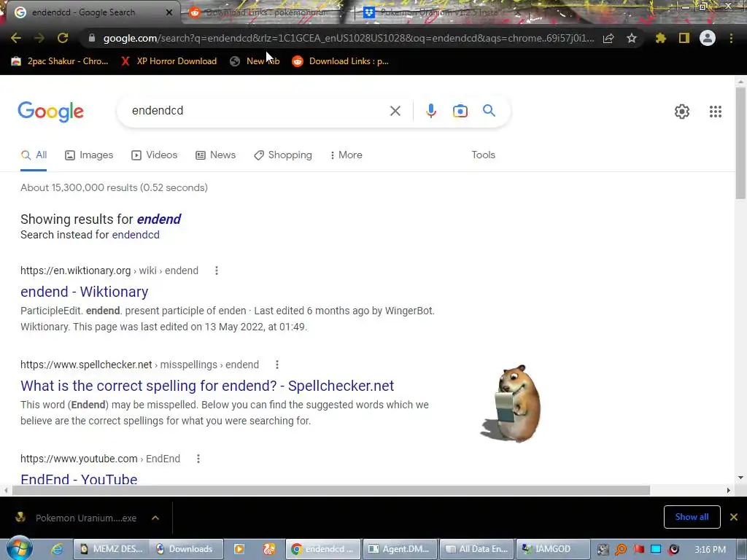Screen dimensions: 747x560
Task: Switch to the endendcd Google Search tab
Action: (90, 12)
